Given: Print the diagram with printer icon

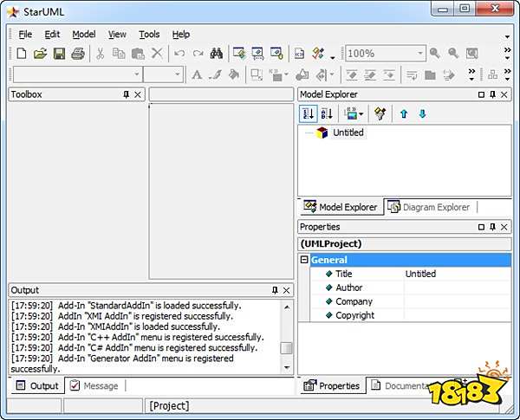Looking at the screenshot, I should 78,54.
